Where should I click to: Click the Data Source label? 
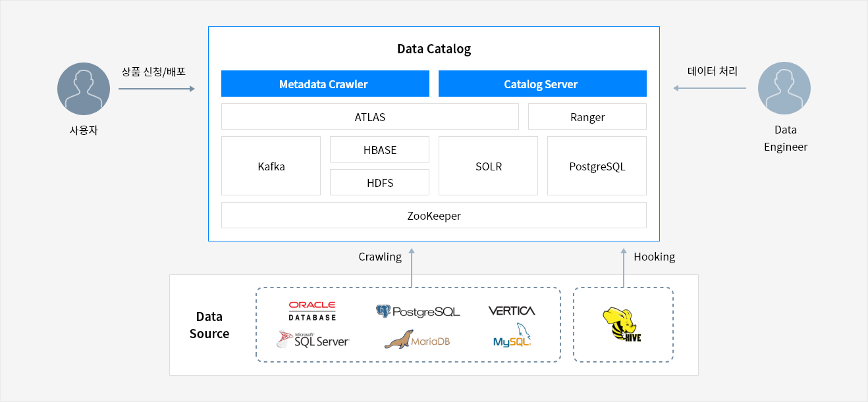(x=209, y=325)
